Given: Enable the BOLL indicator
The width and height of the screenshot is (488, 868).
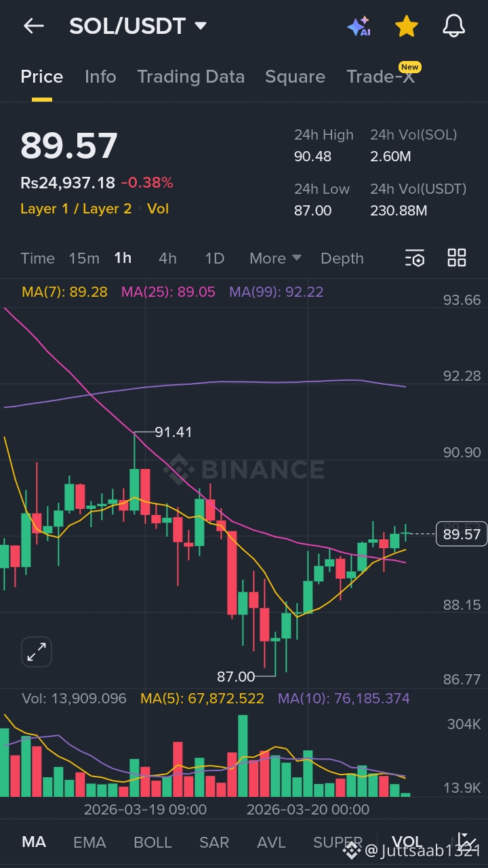Looking at the screenshot, I should 152,842.
